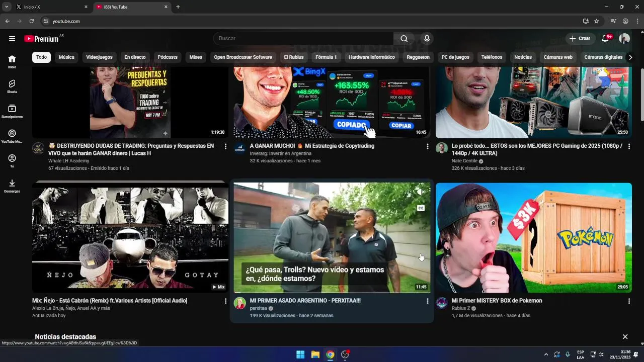Screen dimensions: 644x362
Task: Open options for MISTERY BOX video
Action: pyautogui.click(x=629, y=301)
